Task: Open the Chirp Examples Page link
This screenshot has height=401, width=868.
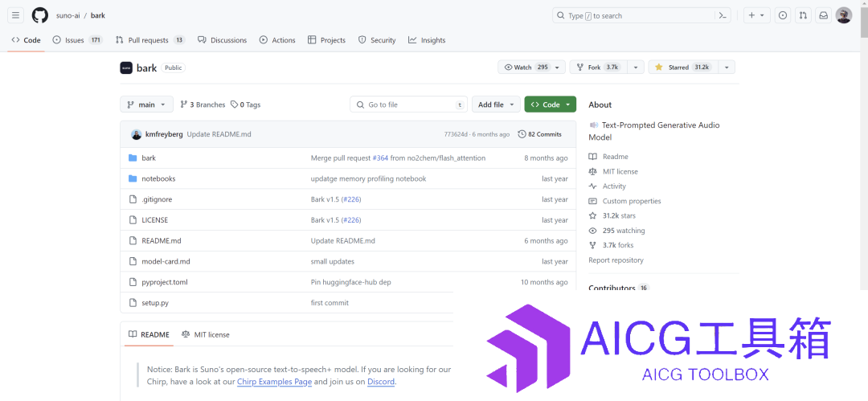Action: click(x=275, y=382)
